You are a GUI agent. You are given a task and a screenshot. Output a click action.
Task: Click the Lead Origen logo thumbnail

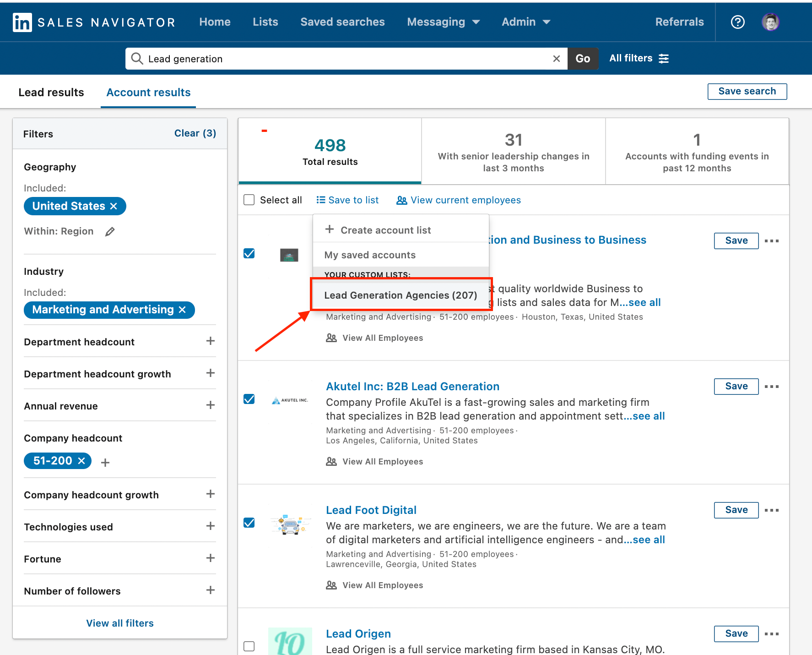click(x=290, y=641)
